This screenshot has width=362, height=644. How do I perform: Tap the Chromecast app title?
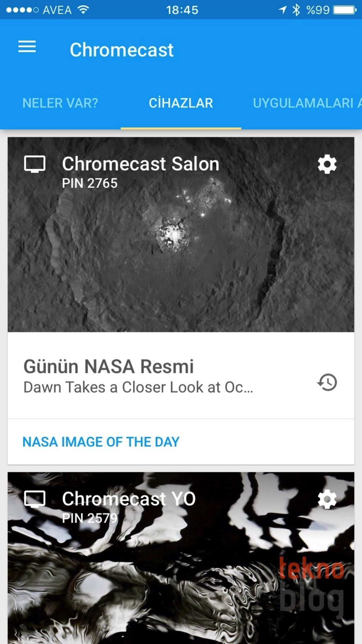point(122,50)
